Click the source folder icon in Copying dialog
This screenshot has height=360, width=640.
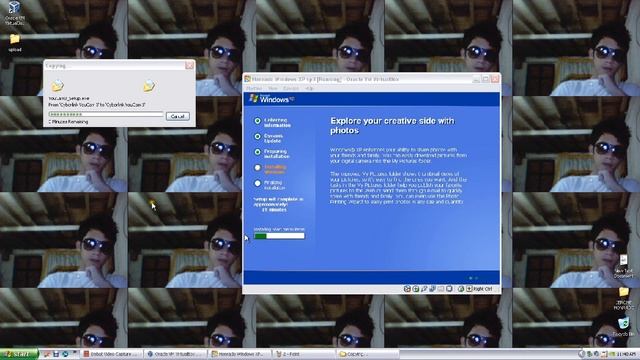[58, 85]
